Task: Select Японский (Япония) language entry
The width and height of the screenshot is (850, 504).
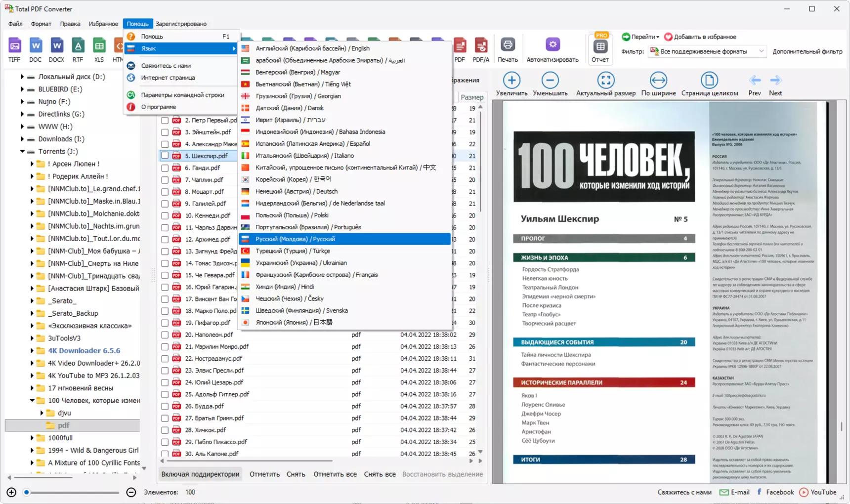Action: 344,322
